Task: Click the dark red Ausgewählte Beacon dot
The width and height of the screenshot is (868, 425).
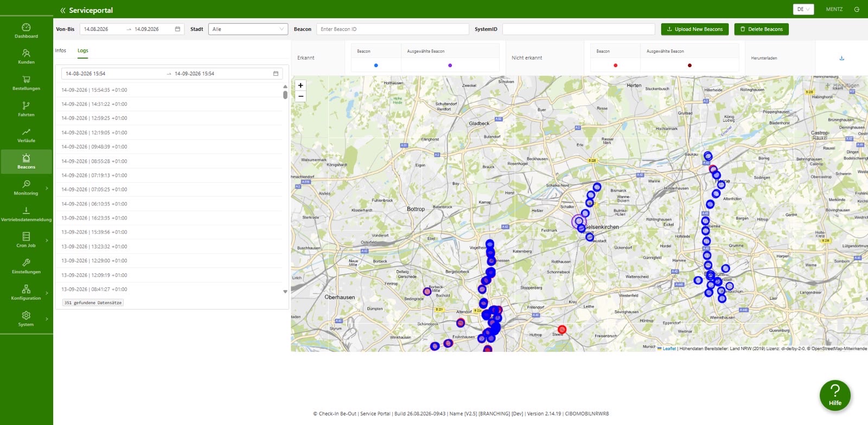Action: 690,66
